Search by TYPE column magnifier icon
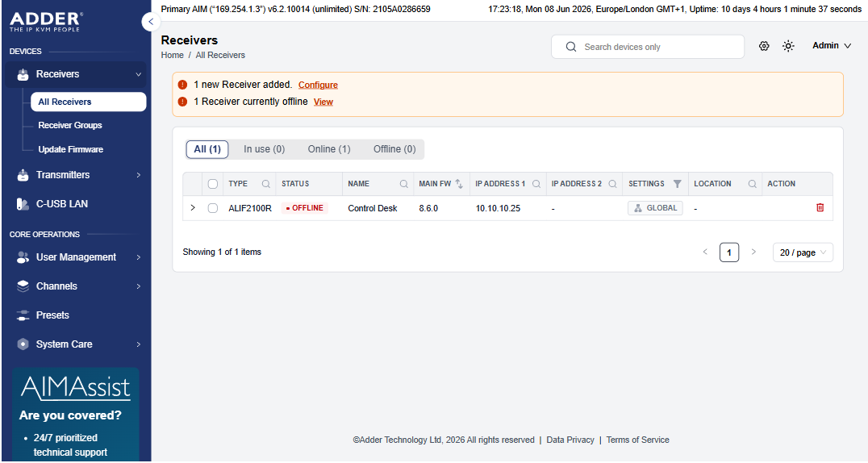 click(265, 184)
